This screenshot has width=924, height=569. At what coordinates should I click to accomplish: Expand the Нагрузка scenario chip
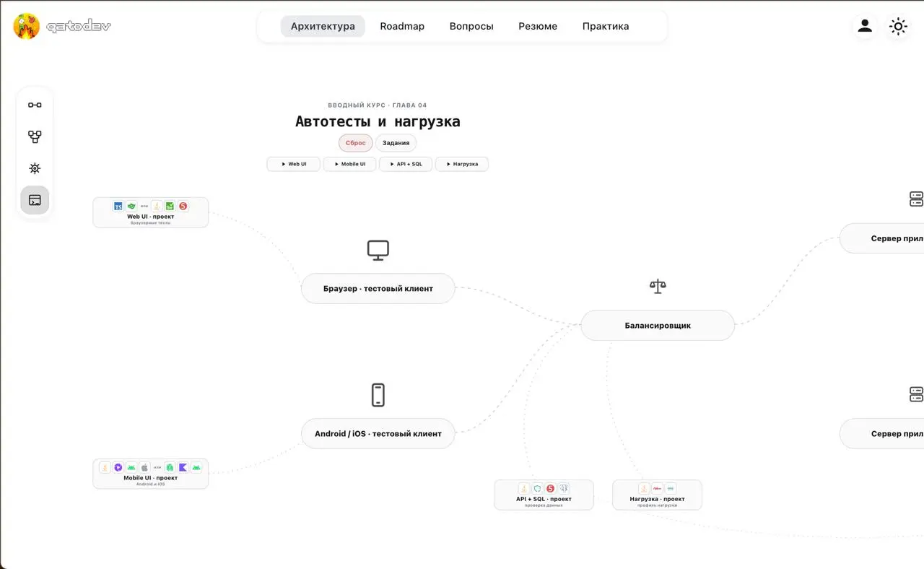(x=462, y=164)
